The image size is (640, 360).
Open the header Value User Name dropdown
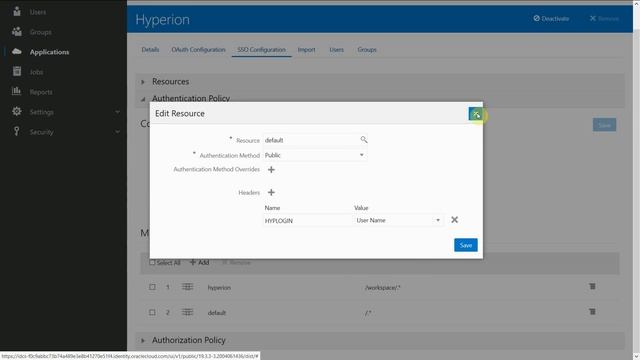(x=398, y=220)
